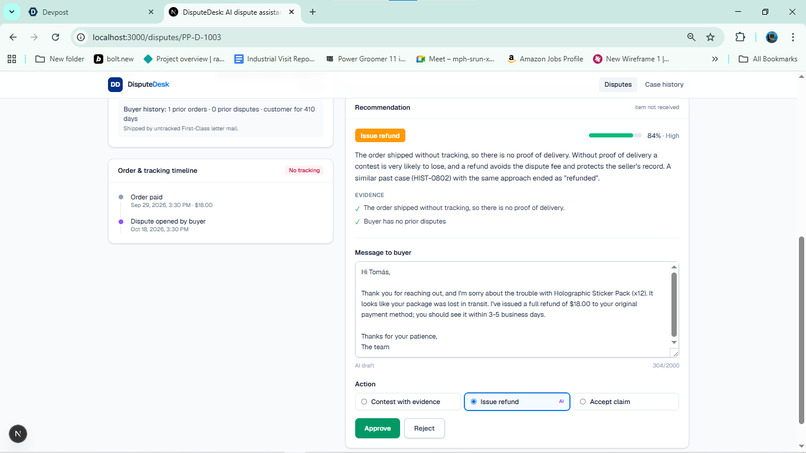Click the DisputeDesk brand name link
Viewport: 806px width, 453px height.
click(x=148, y=84)
